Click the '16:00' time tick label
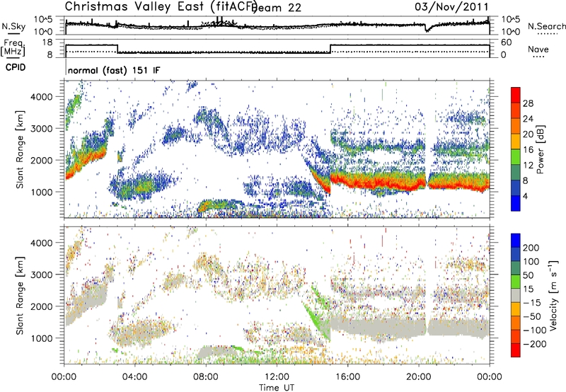The image size is (566, 392). (x=347, y=377)
